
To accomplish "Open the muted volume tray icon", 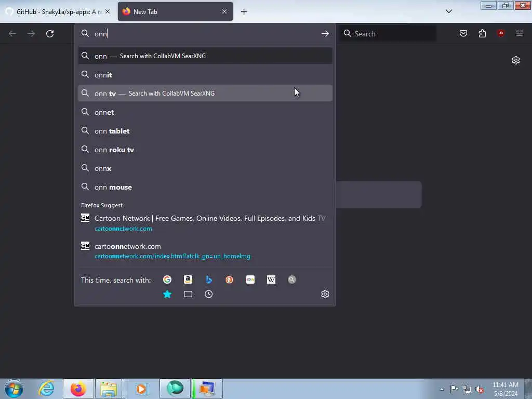I will [480, 390].
